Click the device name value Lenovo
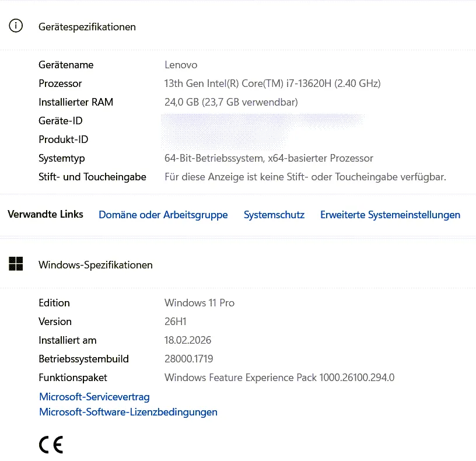 [181, 65]
